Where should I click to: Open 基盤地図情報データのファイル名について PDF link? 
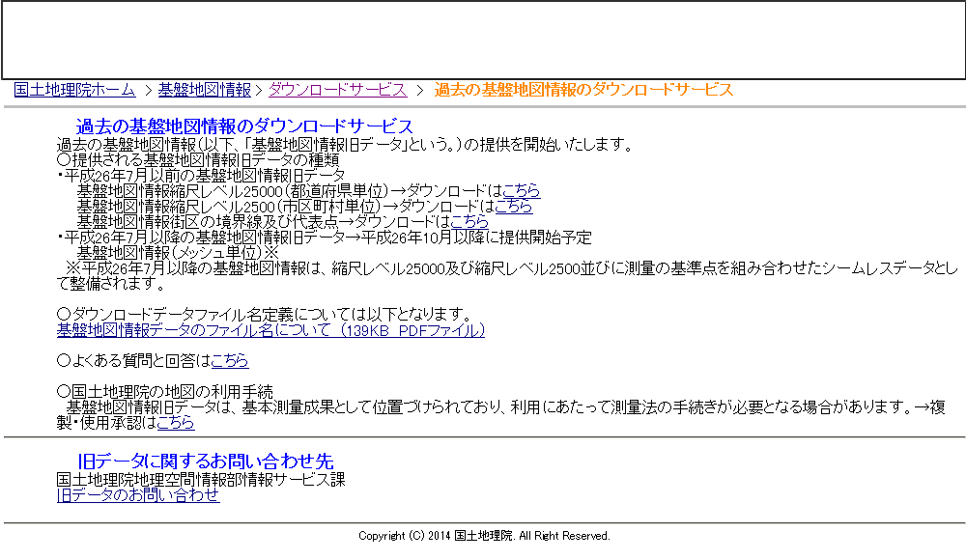tap(270, 330)
